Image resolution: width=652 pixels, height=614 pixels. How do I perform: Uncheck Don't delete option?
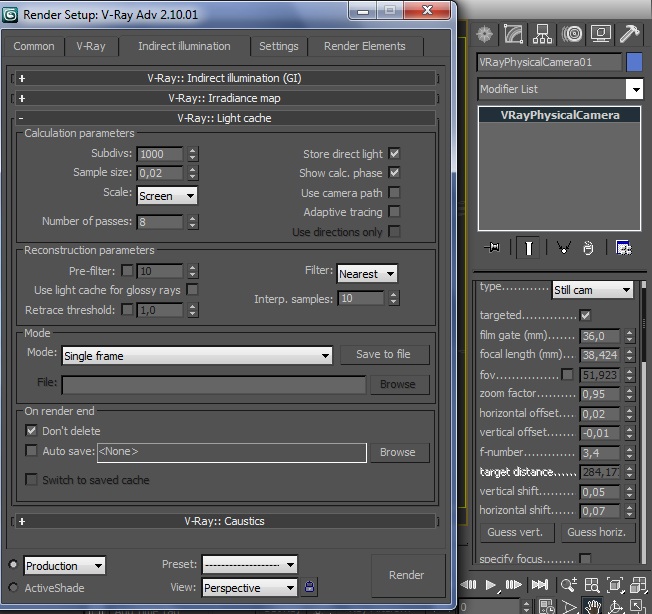click(31, 430)
